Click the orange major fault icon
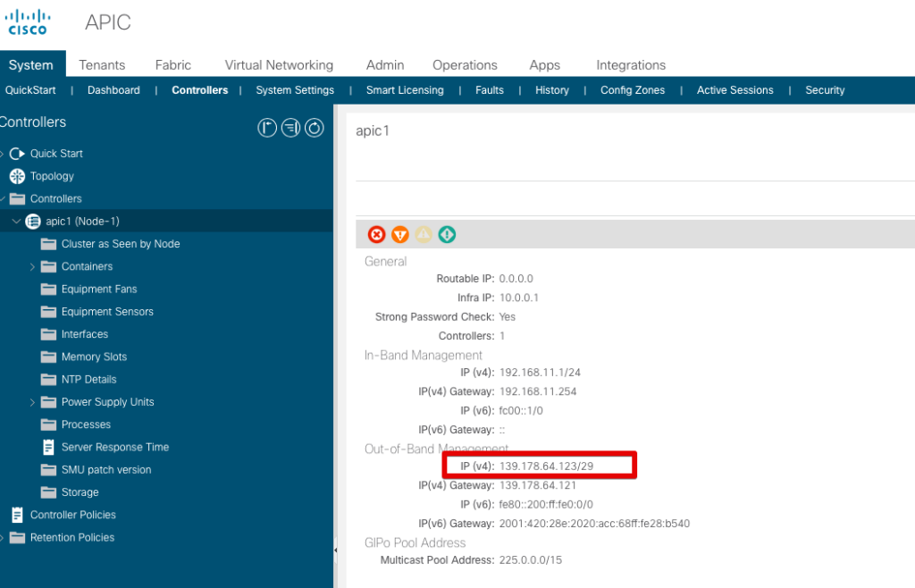Screen dimensions: 915x588 pos(399,234)
